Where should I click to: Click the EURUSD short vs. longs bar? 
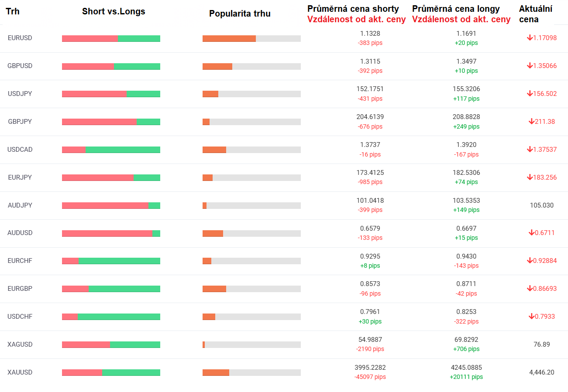tap(111, 38)
